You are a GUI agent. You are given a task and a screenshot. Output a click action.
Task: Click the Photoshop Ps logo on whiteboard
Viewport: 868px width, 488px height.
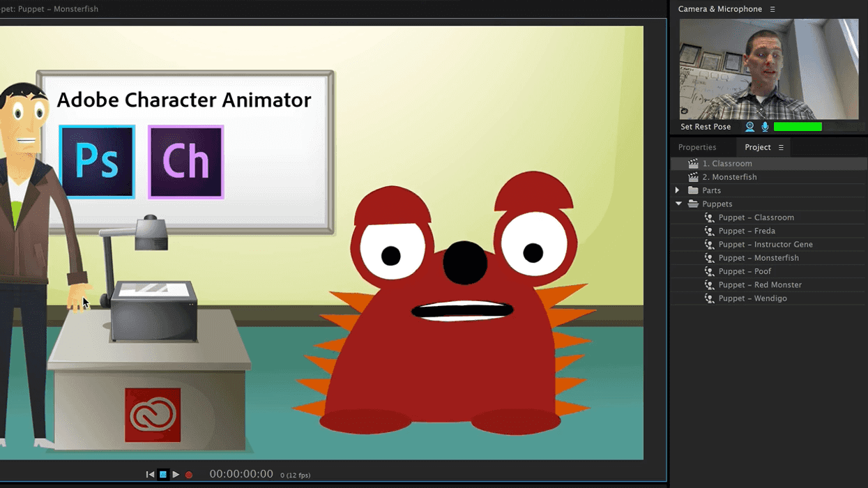[x=97, y=162]
